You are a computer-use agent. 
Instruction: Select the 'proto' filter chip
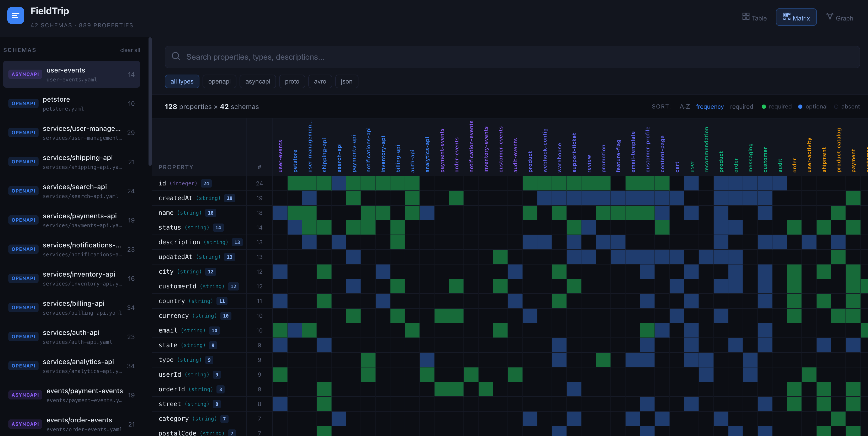[292, 81]
